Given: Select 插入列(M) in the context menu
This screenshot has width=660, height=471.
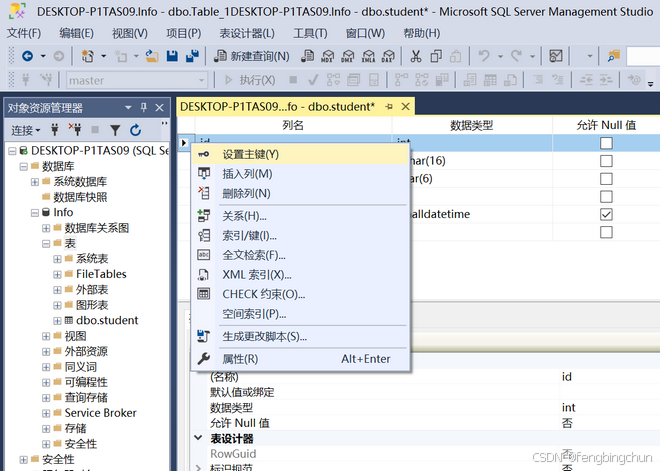Looking at the screenshot, I should (x=301, y=174).
